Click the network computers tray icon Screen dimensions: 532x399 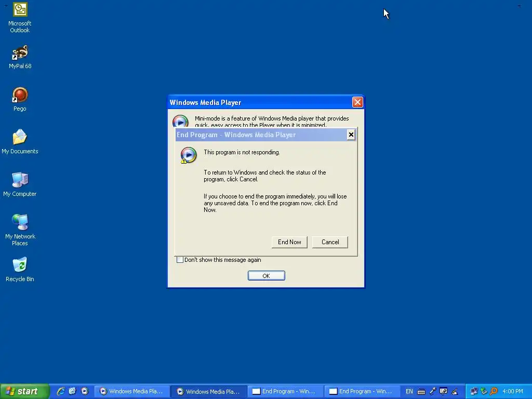[x=474, y=391]
